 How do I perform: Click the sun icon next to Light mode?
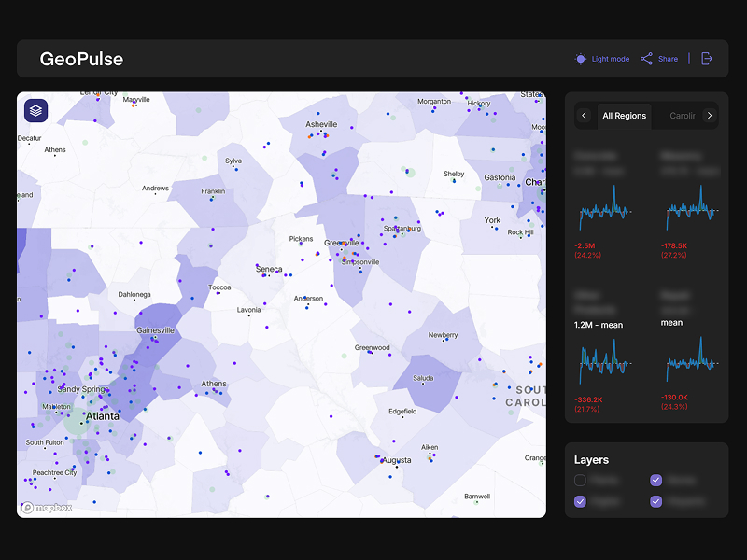point(580,58)
